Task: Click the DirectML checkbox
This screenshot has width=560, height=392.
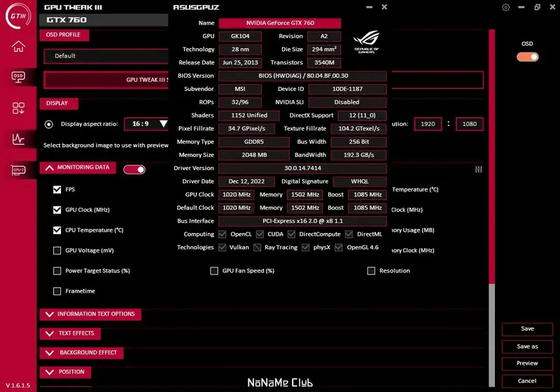Action: point(349,234)
